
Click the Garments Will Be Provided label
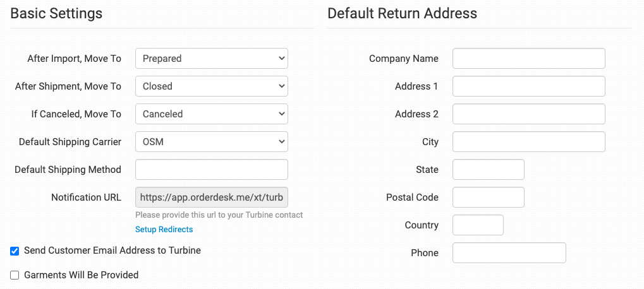pyautogui.click(x=81, y=275)
